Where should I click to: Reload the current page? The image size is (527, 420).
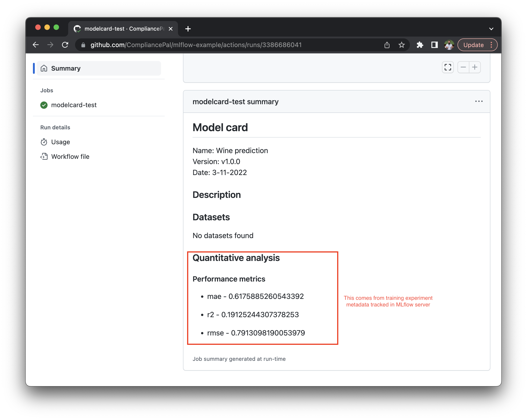(x=65, y=45)
